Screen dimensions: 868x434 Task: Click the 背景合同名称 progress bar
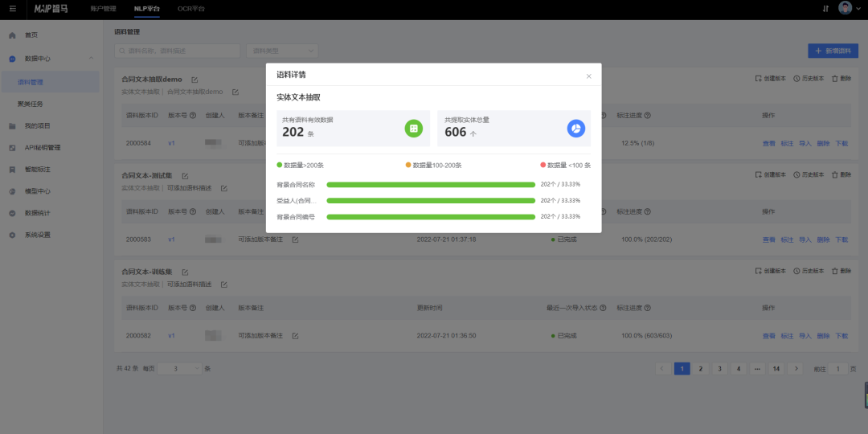431,184
